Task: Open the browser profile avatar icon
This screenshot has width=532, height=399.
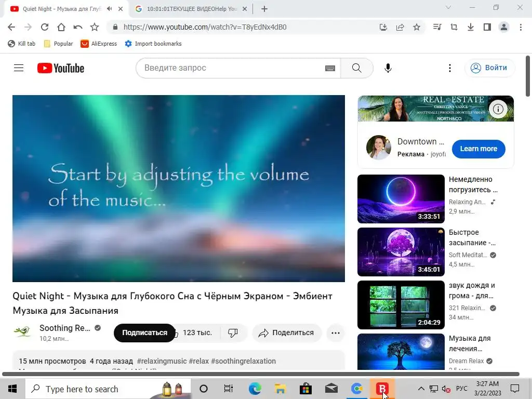Action: pyautogui.click(x=504, y=27)
